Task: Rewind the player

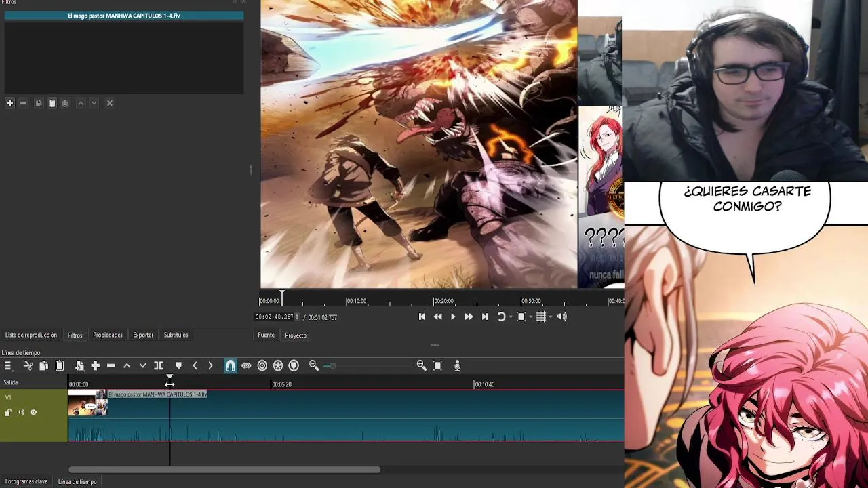Action: [x=437, y=317]
